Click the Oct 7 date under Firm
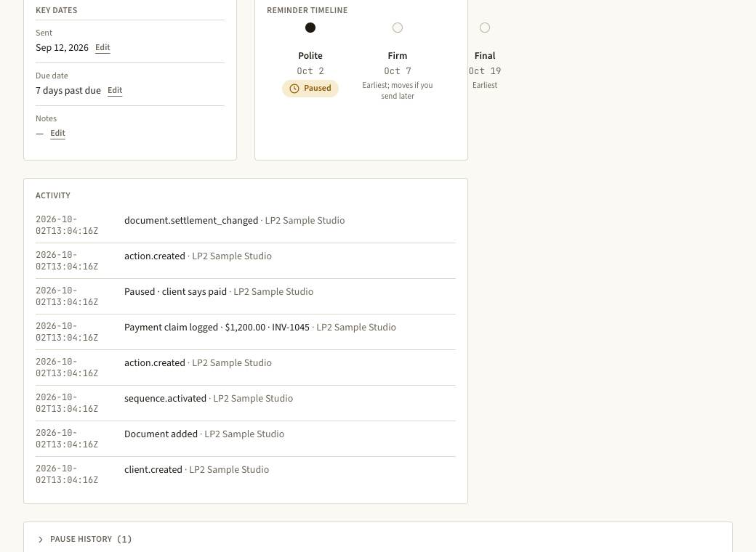The image size is (756, 552). [398, 71]
